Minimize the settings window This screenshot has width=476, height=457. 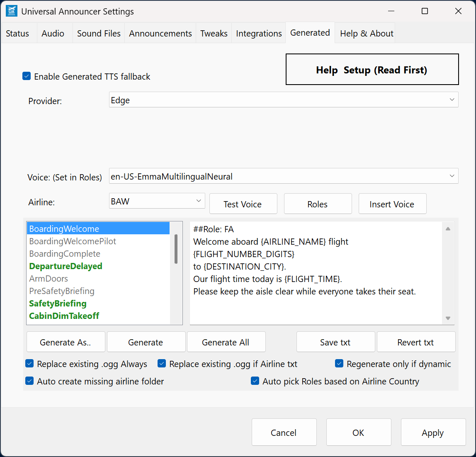(x=391, y=11)
